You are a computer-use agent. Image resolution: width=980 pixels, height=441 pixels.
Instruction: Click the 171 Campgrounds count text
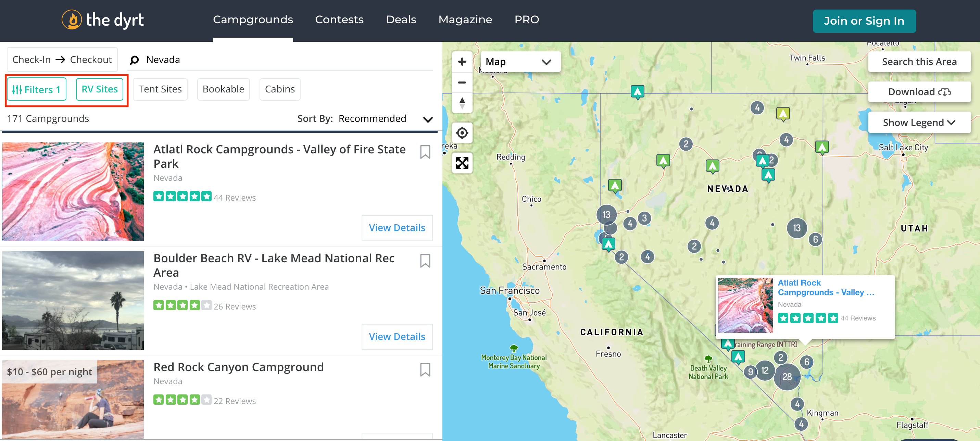click(x=48, y=119)
